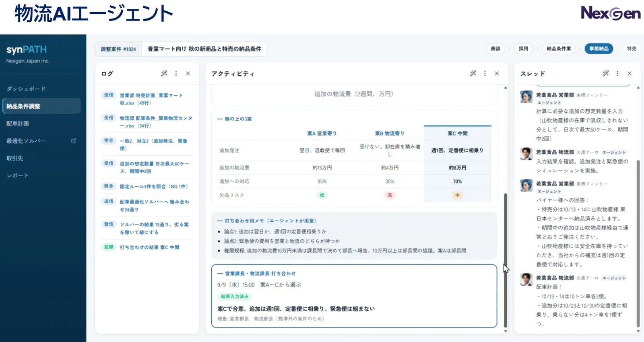Select the 案C 中間 column header
The height and width of the screenshot is (342, 644).
[457, 133]
